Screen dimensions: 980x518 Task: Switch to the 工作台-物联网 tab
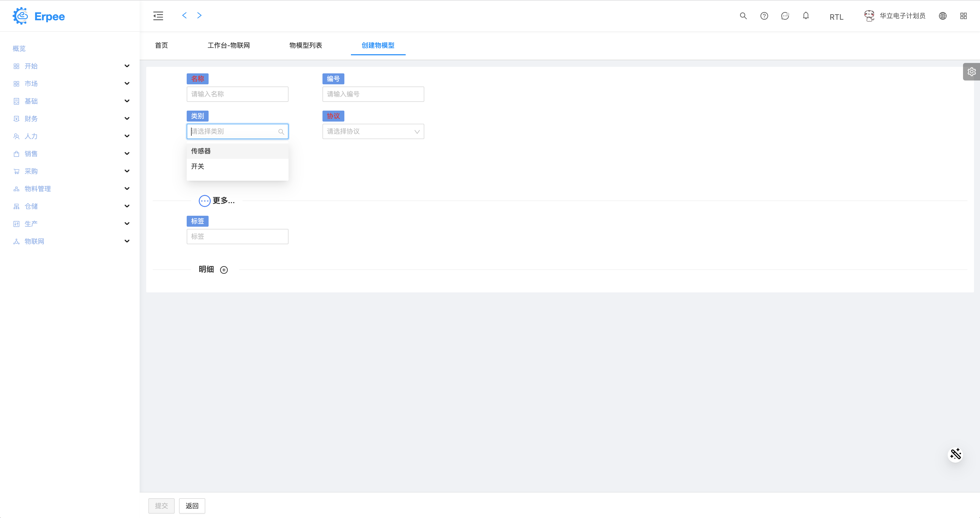(229, 45)
